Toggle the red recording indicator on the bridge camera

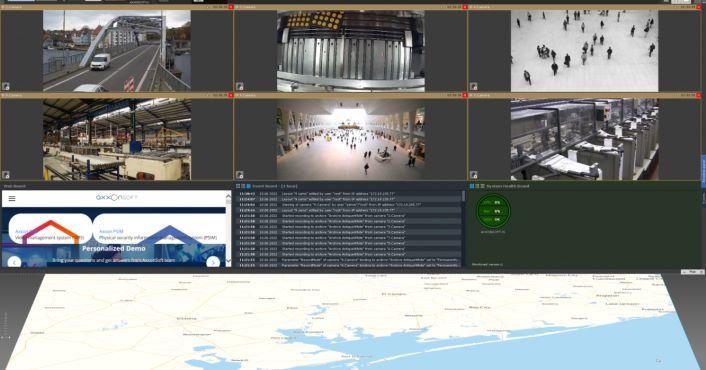(231, 7)
